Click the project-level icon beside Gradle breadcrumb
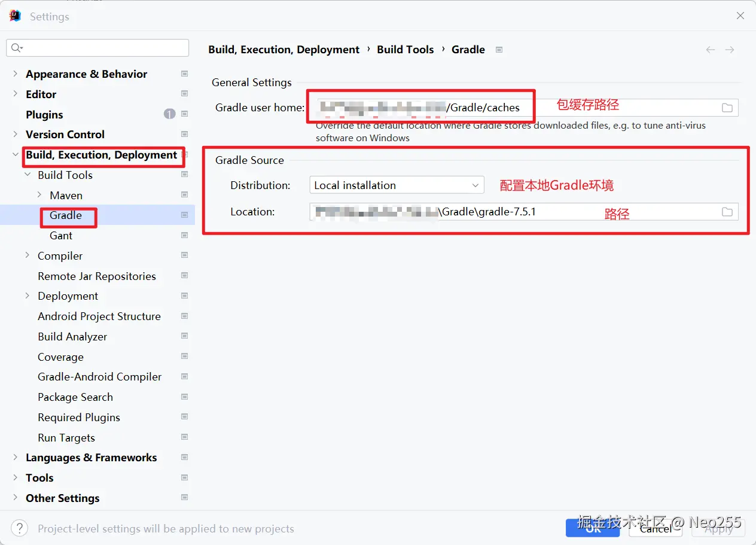The width and height of the screenshot is (756, 545). [499, 50]
